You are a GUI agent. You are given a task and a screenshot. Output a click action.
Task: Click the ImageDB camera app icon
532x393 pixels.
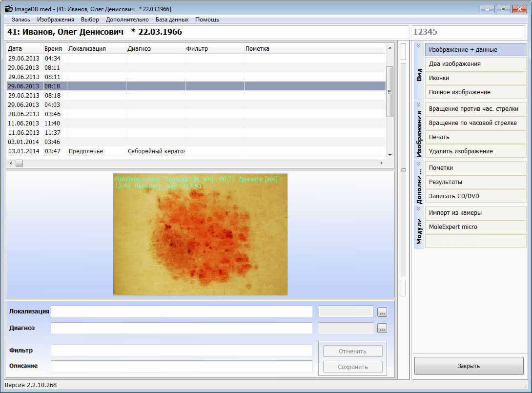pyautogui.click(x=8, y=9)
